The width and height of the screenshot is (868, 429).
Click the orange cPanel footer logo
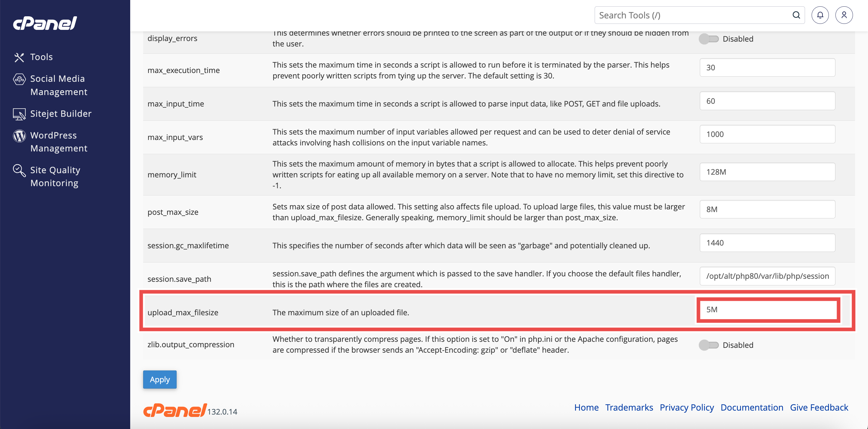[x=175, y=410]
